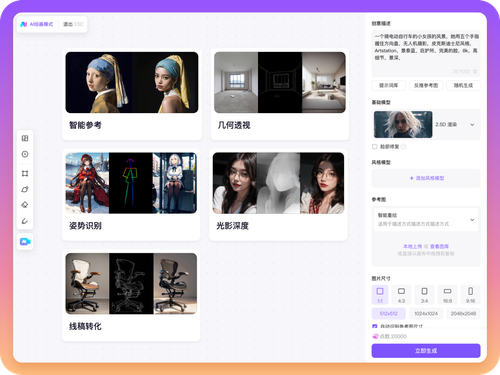Toggle the auto-detect reference size checkbox
The width and height of the screenshot is (500, 375).
(x=375, y=326)
